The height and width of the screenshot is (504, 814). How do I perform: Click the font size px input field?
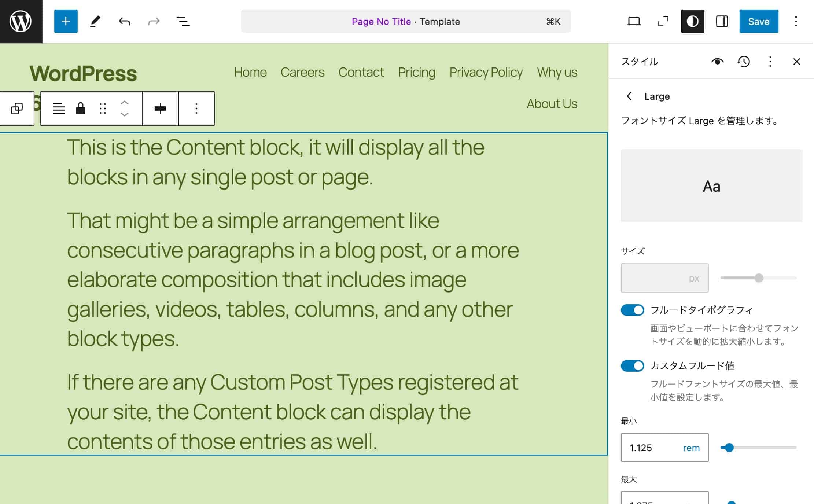tap(664, 278)
